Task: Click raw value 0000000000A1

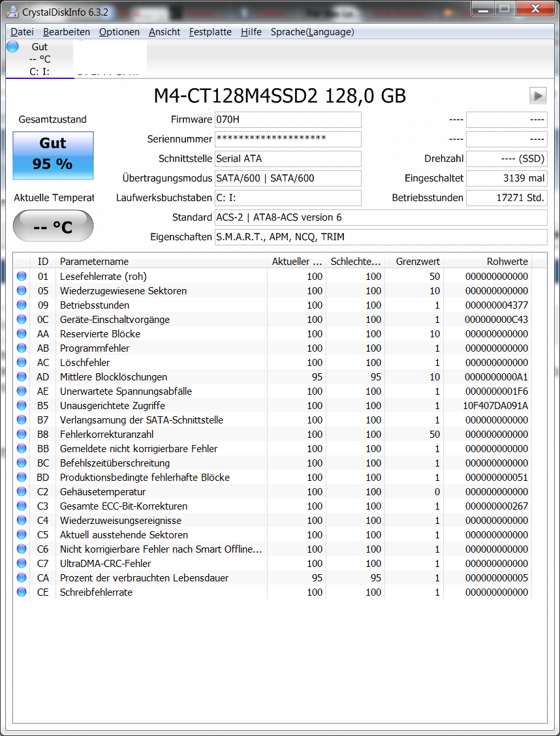Action: (497, 377)
